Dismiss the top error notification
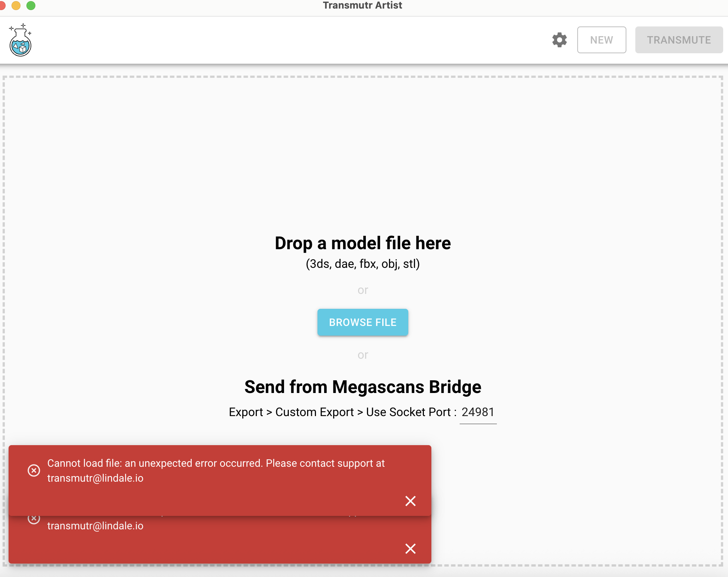728x577 pixels. click(410, 501)
